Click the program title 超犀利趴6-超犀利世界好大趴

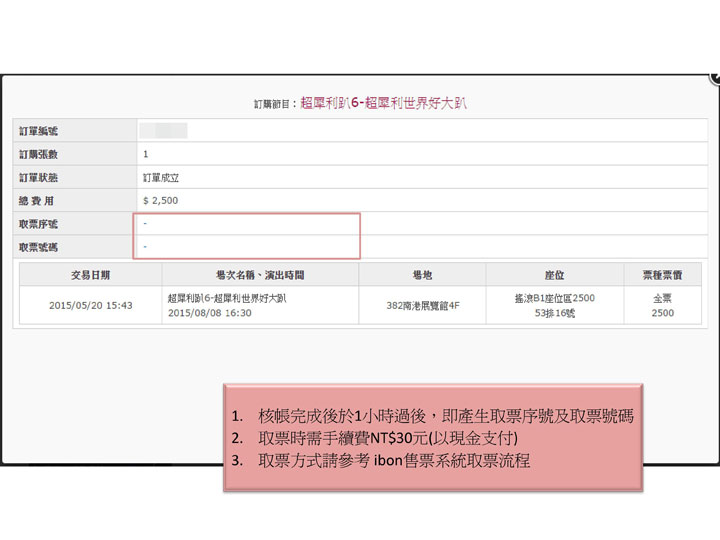pyautogui.click(x=384, y=102)
